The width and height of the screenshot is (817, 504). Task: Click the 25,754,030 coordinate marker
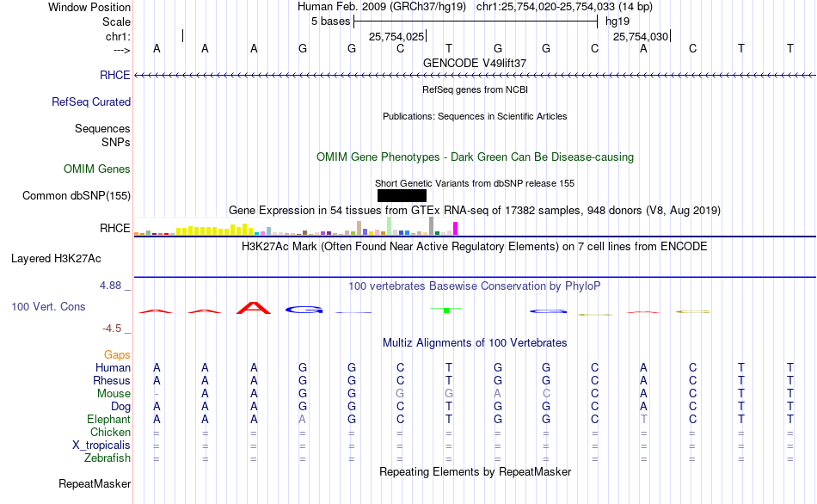pos(641,36)
